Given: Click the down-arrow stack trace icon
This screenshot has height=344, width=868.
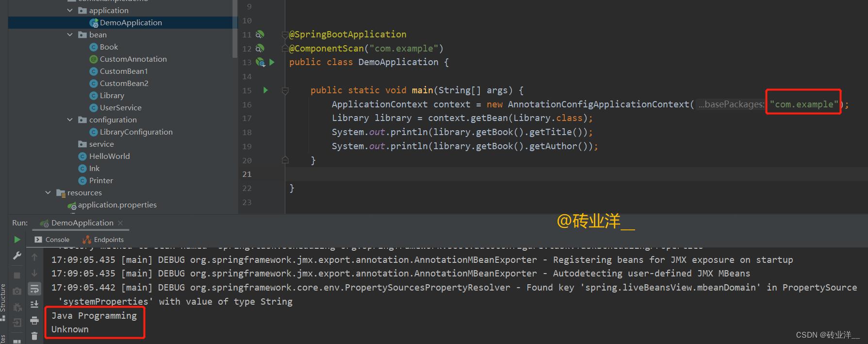Looking at the screenshot, I should [34, 273].
